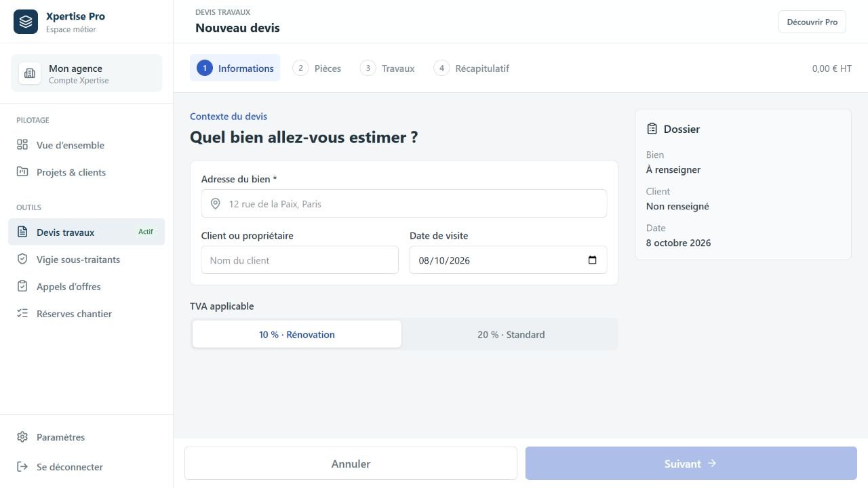Click the arrow icon on Suivant button

[712, 464]
